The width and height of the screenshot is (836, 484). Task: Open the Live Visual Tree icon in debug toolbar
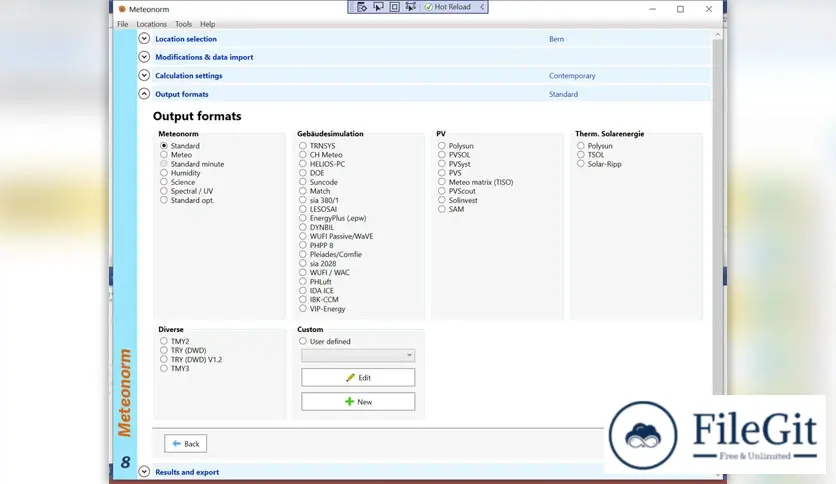coord(362,7)
